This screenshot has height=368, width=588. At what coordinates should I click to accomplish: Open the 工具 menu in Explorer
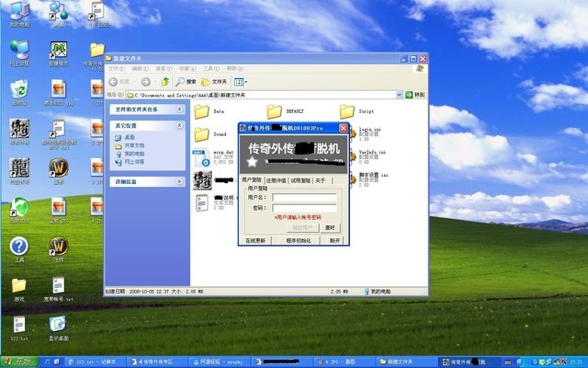pos(211,69)
